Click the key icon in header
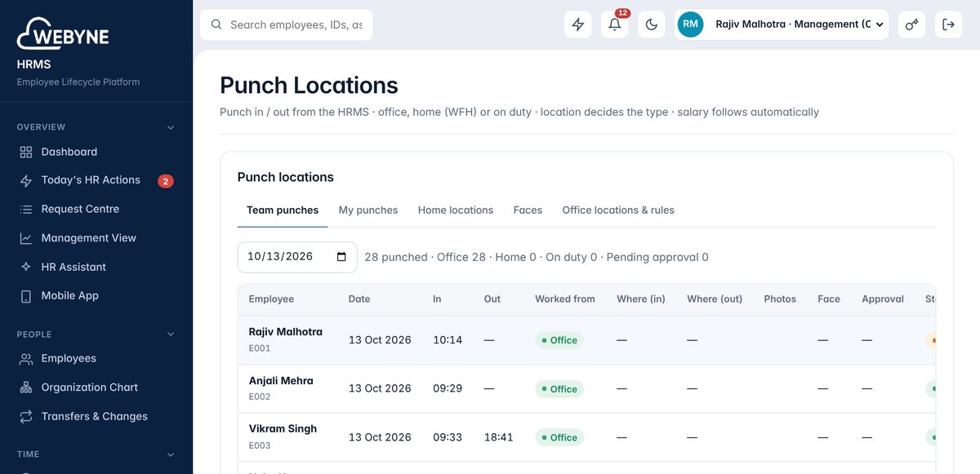Viewport: 980px width, 474px height. [x=911, y=24]
